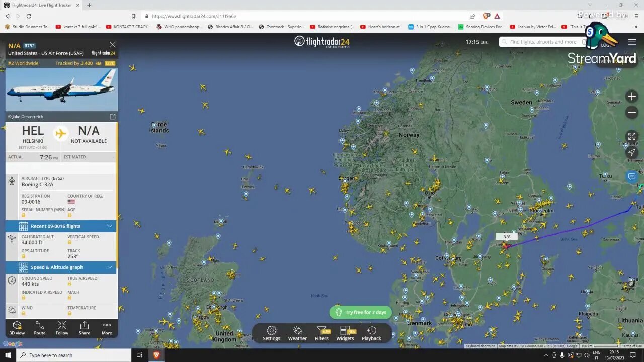Click the Find flights search field
644x362 pixels.
point(543,42)
